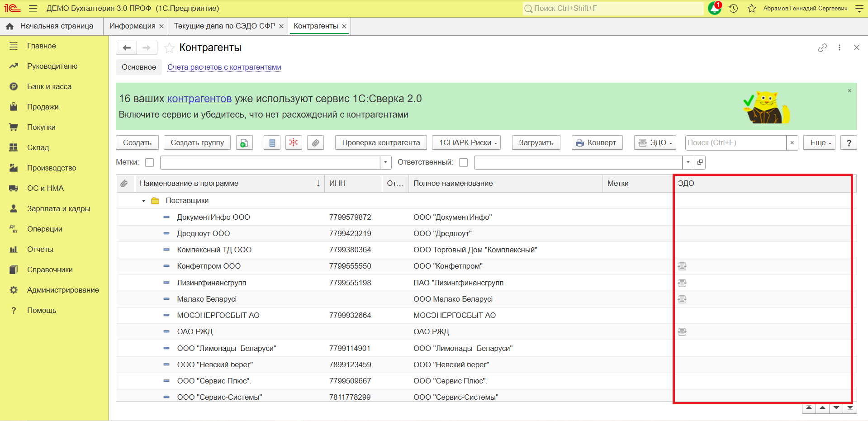Open the ? help button in toolbar
The width and height of the screenshot is (868, 421).
pos(849,143)
